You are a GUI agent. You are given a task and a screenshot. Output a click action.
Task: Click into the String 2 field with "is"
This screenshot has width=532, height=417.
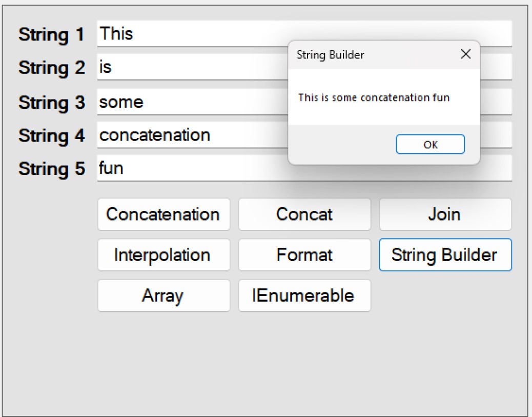click(190, 67)
